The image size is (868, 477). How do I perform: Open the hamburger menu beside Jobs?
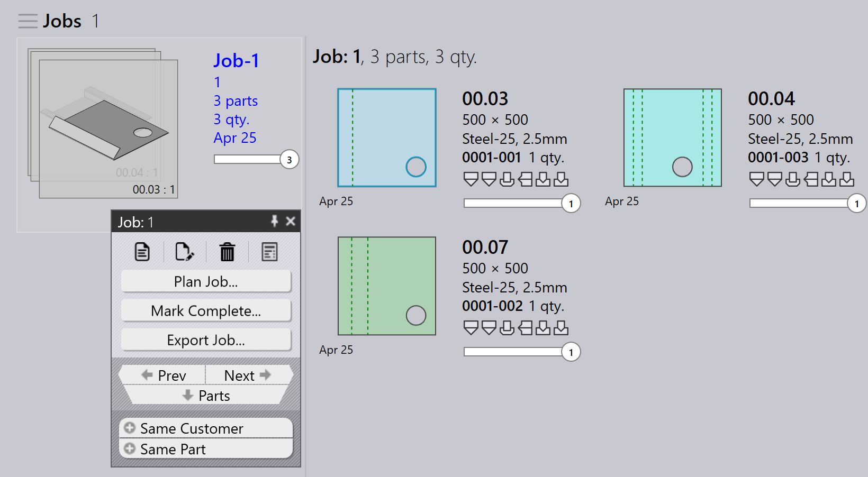pyautogui.click(x=28, y=21)
